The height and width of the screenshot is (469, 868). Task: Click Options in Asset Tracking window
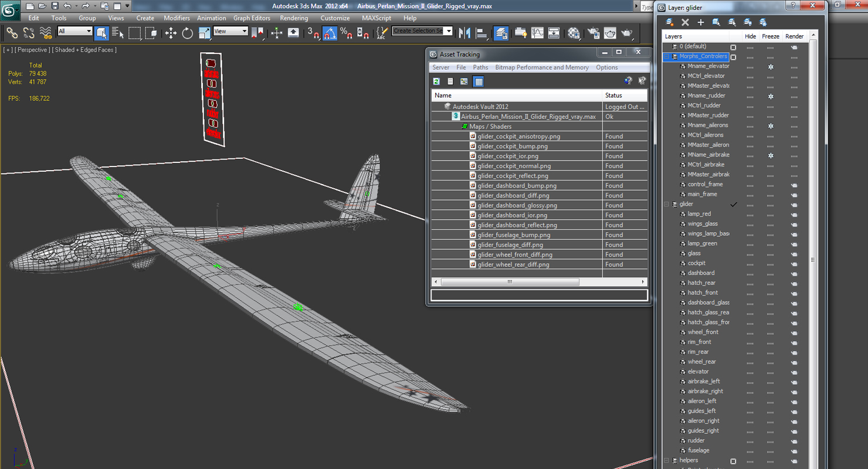[607, 67]
